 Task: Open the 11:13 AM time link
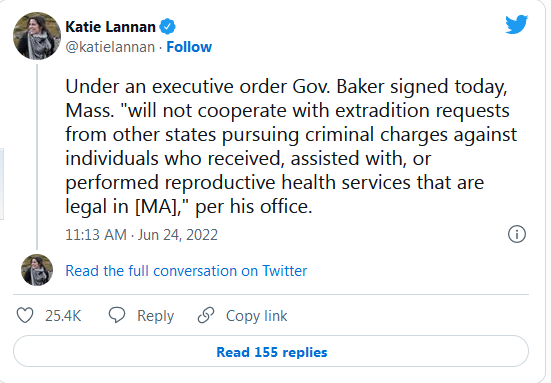pos(96,235)
